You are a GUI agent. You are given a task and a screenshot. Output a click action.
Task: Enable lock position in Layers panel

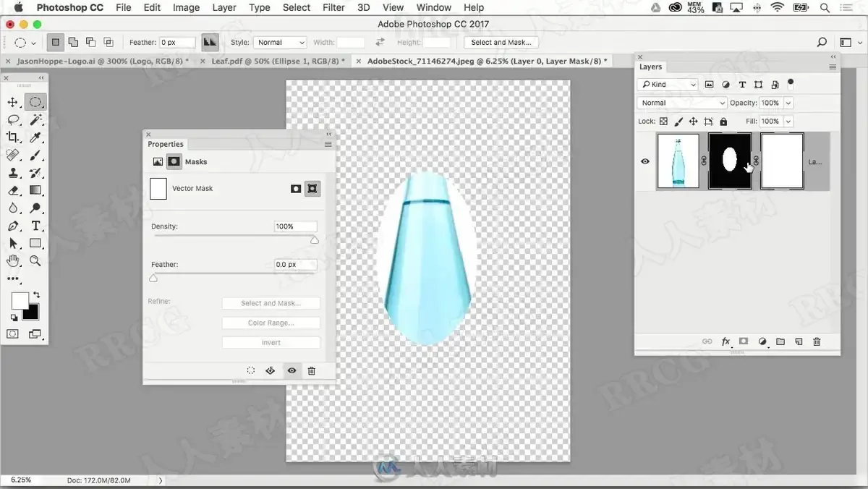coord(693,122)
